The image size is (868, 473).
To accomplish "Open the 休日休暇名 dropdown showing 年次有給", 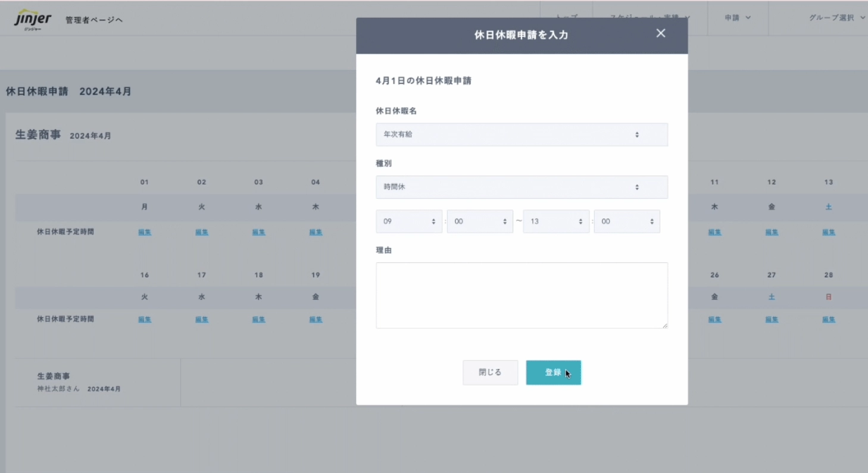I will 522,134.
